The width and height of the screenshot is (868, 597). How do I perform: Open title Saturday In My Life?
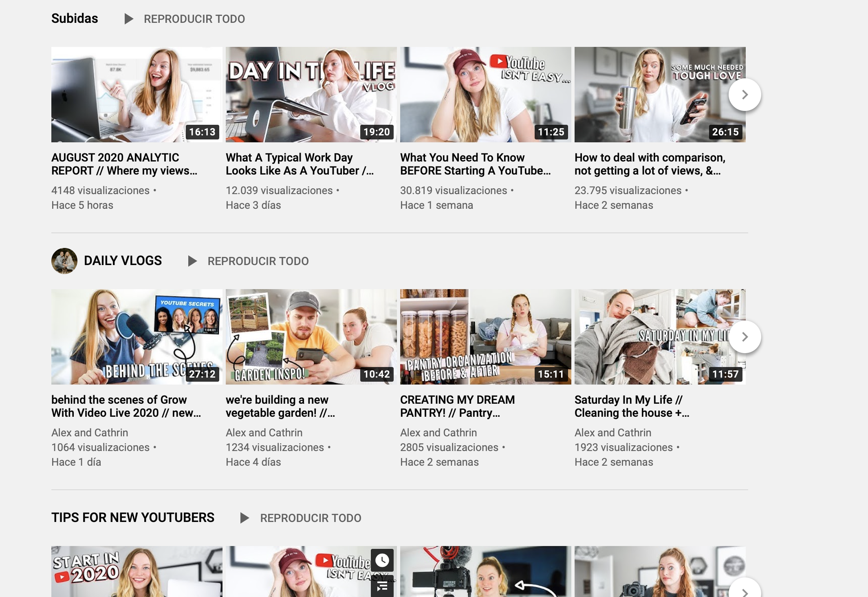pyautogui.click(x=632, y=406)
